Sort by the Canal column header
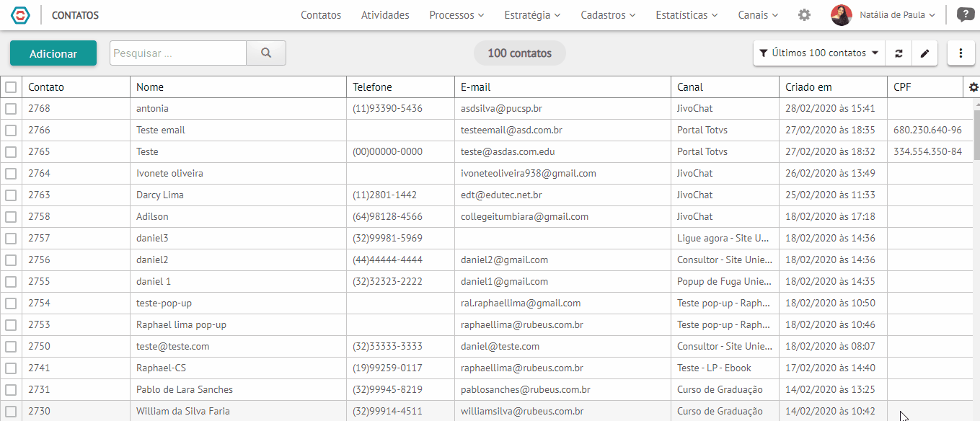Viewport: 980px width, 421px height. pos(725,87)
